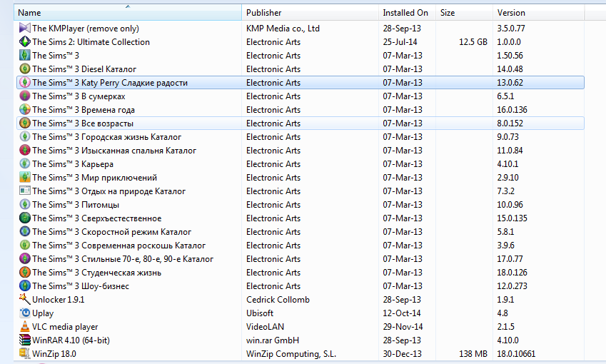Screen dimensions: 606x364
Task: Click install date '30-Dec-13'
Action: pos(402,353)
